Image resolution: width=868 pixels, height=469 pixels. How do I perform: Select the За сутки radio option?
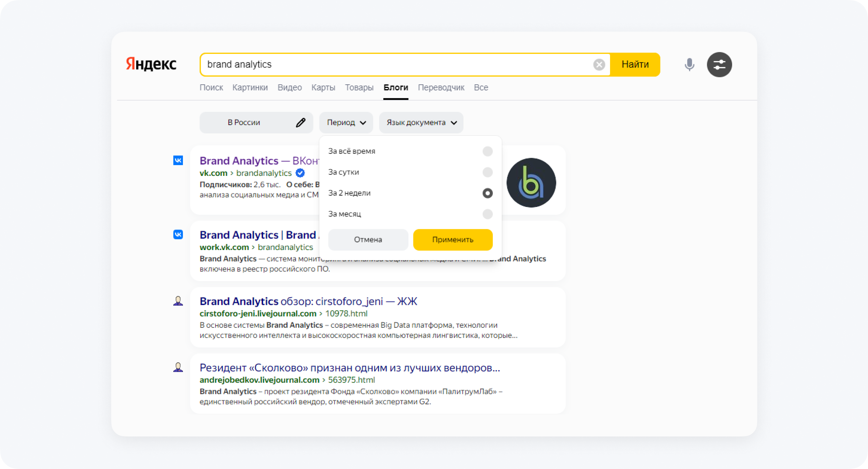[x=487, y=172]
